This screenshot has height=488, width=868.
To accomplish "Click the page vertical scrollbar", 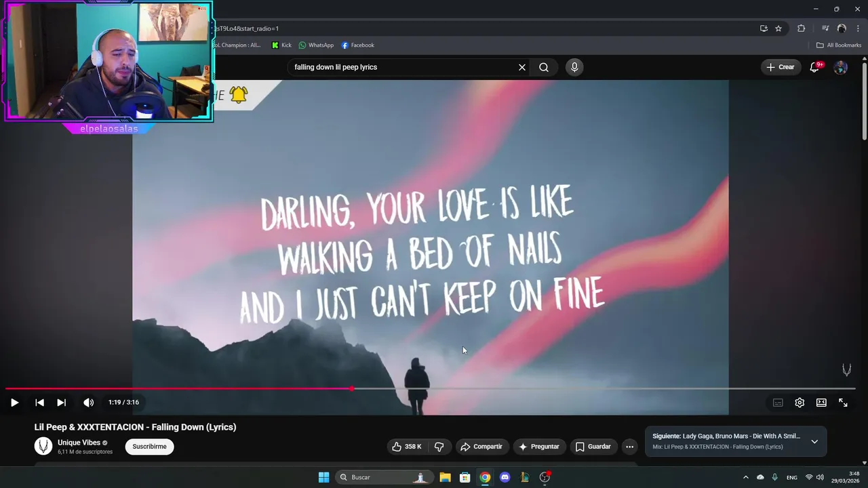I will click(x=864, y=102).
